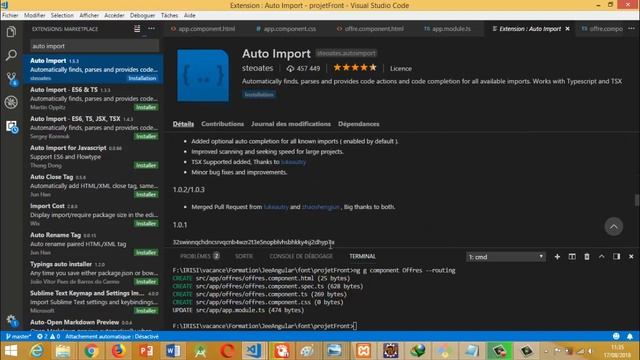The height and width of the screenshot is (360, 640).
Task: Open the Search view in activity bar
Action: [11, 55]
